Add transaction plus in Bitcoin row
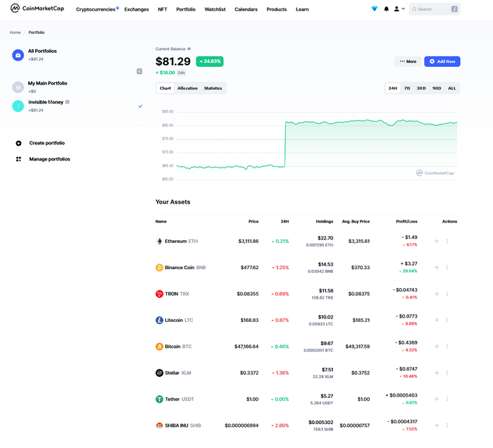The height and width of the screenshot is (448, 493). [x=437, y=347]
